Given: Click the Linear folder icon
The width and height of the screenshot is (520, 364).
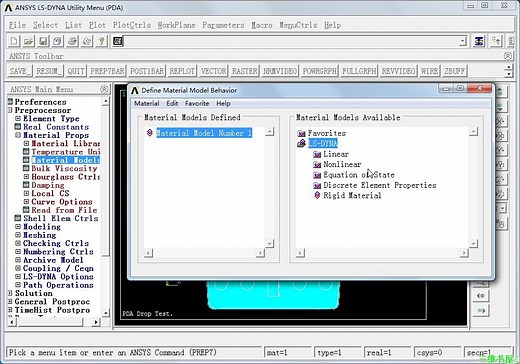Looking at the screenshot, I should click(x=317, y=154).
